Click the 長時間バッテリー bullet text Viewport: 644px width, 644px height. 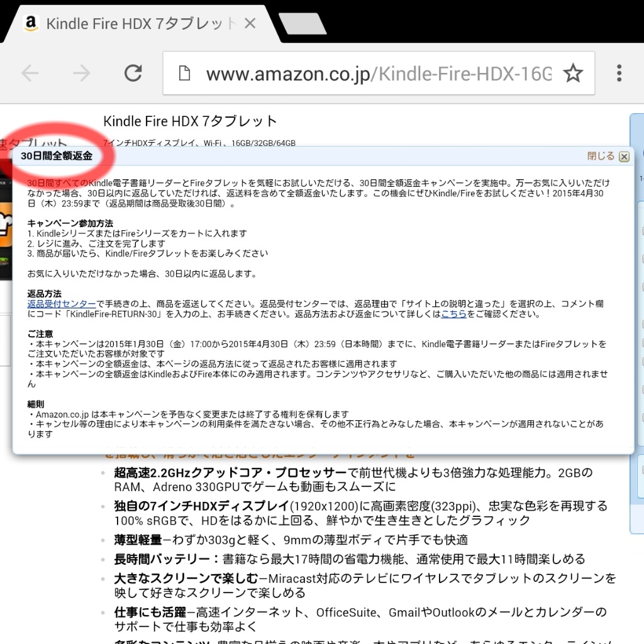tap(350, 559)
